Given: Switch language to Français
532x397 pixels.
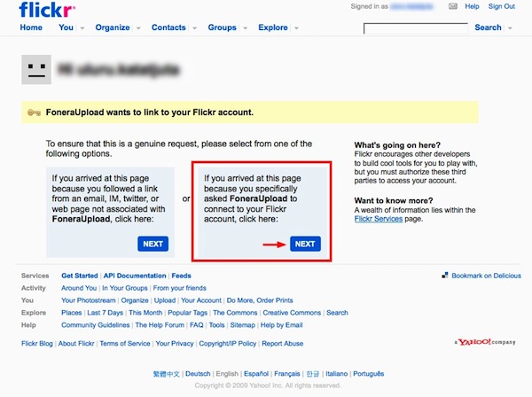Looking at the screenshot, I should tap(287, 374).
